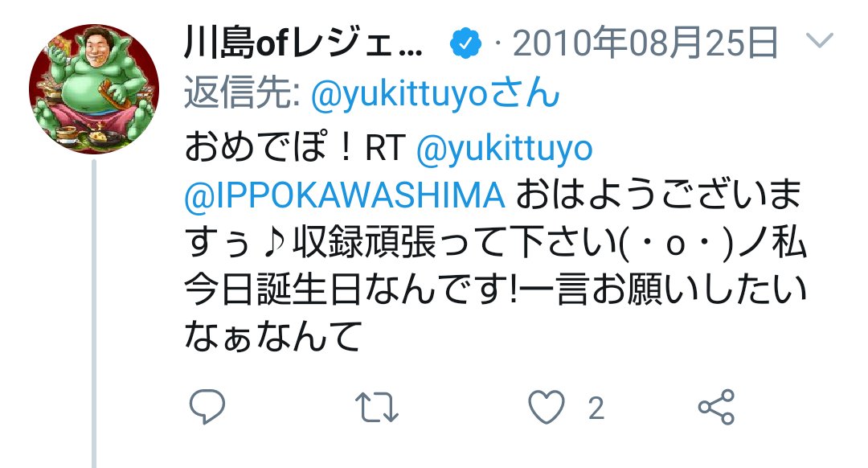Open the @IPPOKAWASHIMA mention
Image resolution: width=868 pixels, height=468 pixels.
coord(344,195)
